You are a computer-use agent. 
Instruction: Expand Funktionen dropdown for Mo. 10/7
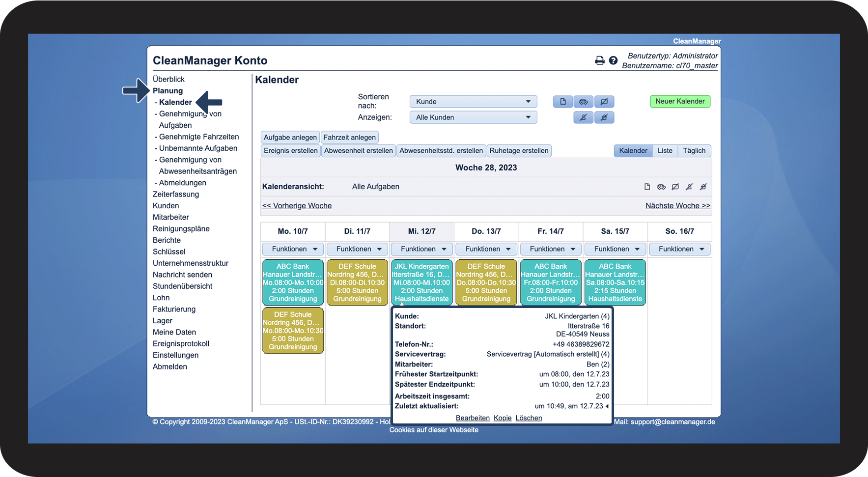coord(293,249)
